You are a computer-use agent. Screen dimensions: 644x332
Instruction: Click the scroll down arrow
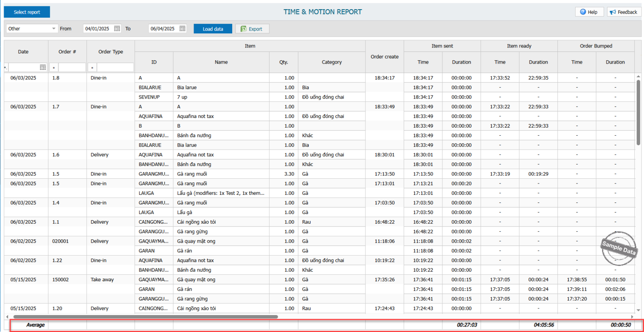click(x=638, y=310)
